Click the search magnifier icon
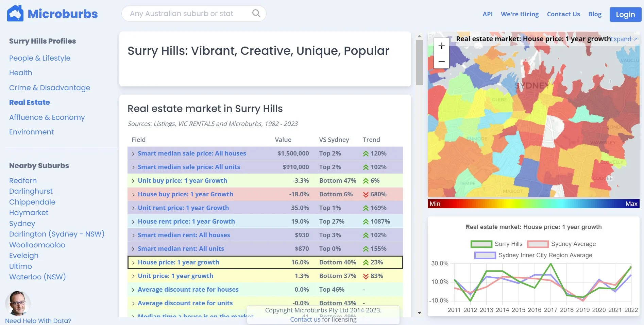 click(256, 14)
